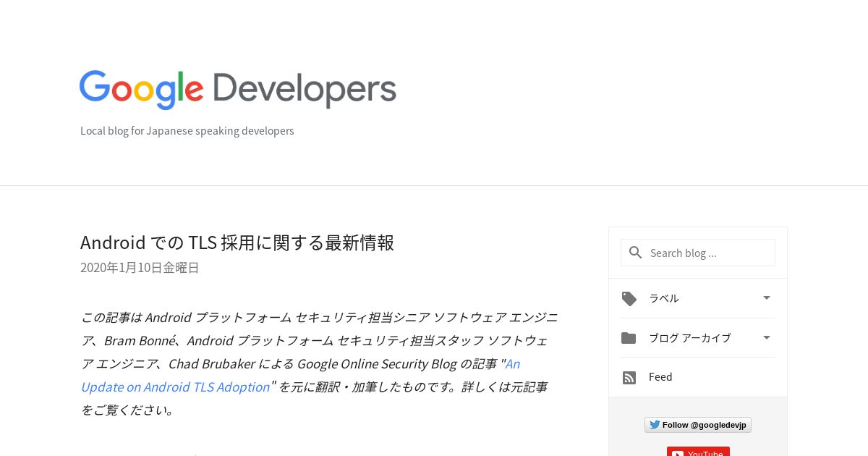Click the tagline Local blog for Japanese speaking developers
Screen dimensions: 868x456
pyautogui.click(x=187, y=131)
